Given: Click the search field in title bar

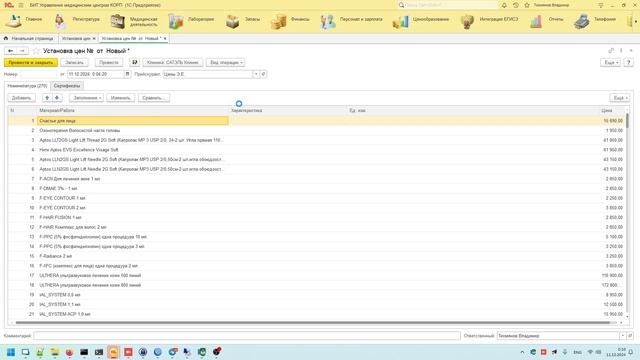Looking at the screenshot, I should [447, 5].
